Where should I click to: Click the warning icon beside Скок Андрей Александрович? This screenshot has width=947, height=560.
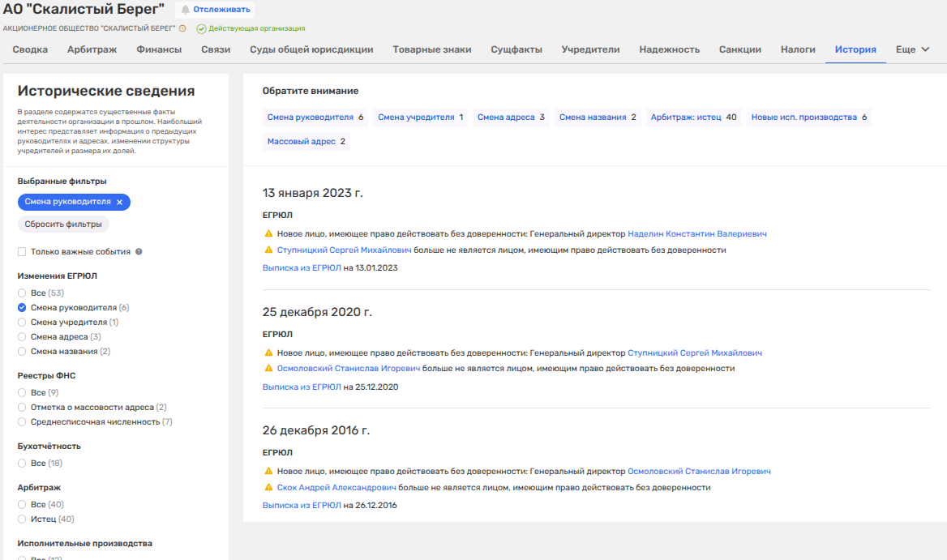tap(268, 488)
